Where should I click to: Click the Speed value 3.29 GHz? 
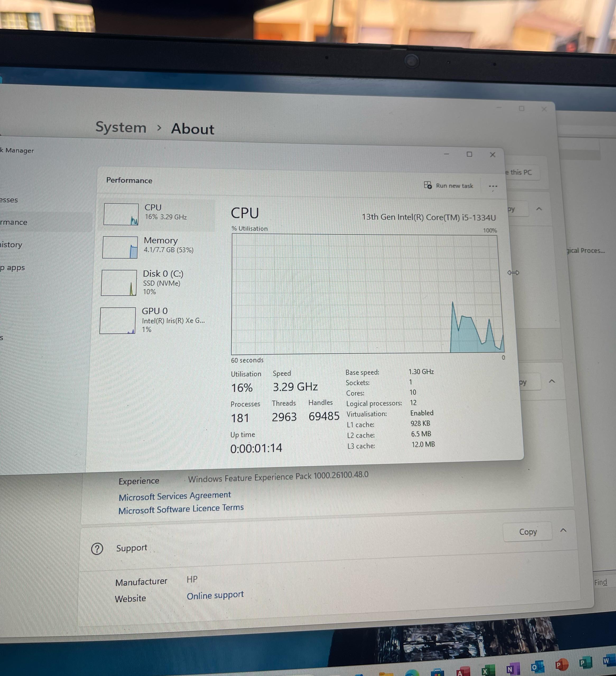tap(295, 387)
